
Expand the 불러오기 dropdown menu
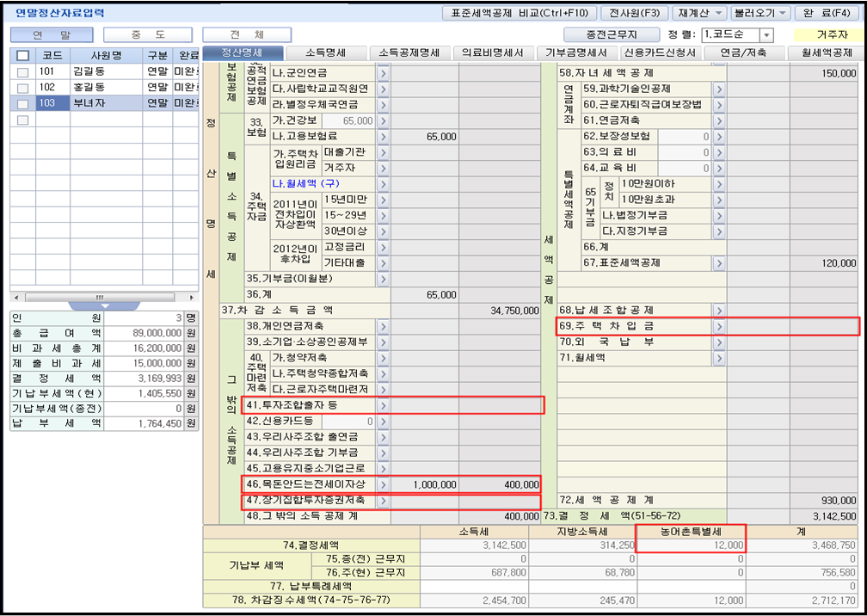[x=783, y=13]
